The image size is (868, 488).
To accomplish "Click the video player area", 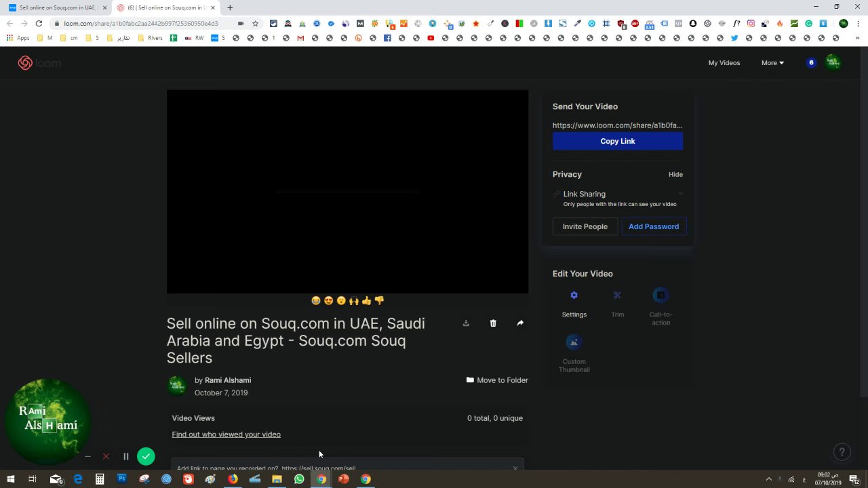I will pos(347,192).
